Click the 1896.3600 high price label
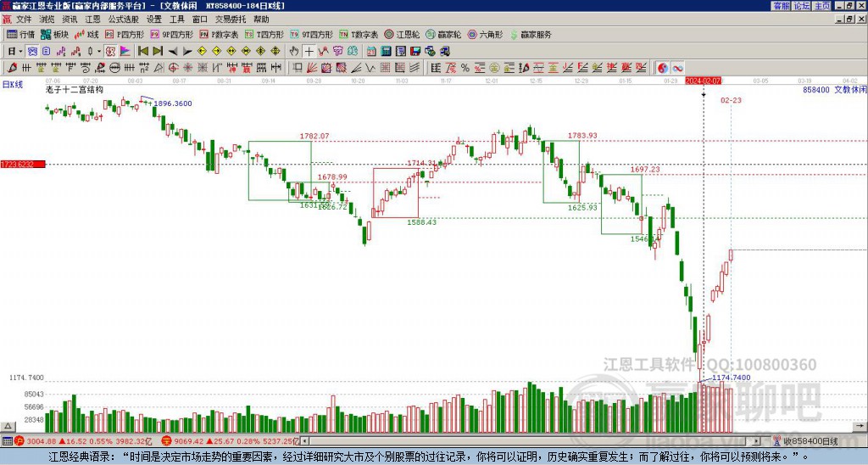Image resolution: width=868 pixels, height=465 pixels. (x=173, y=104)
